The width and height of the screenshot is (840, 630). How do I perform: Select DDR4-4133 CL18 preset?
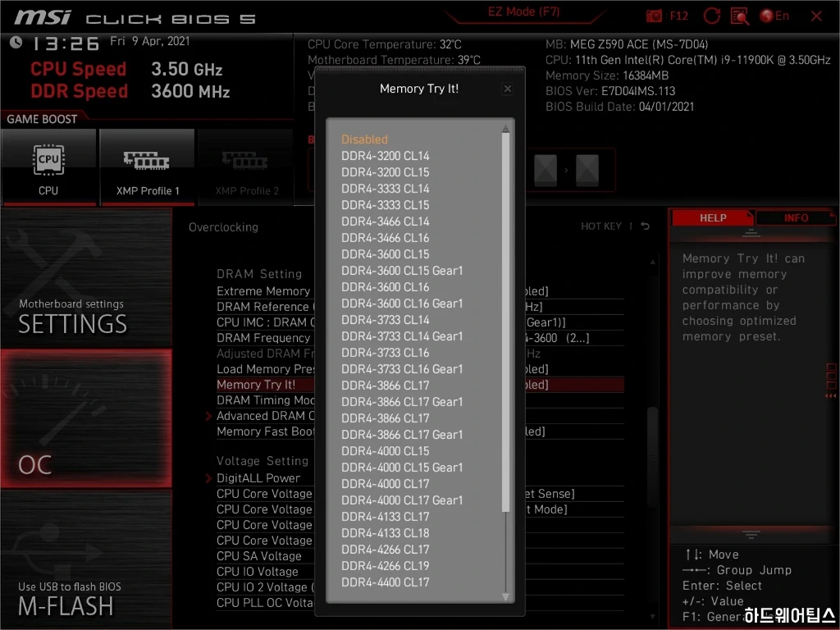click(x=386, y=533)
